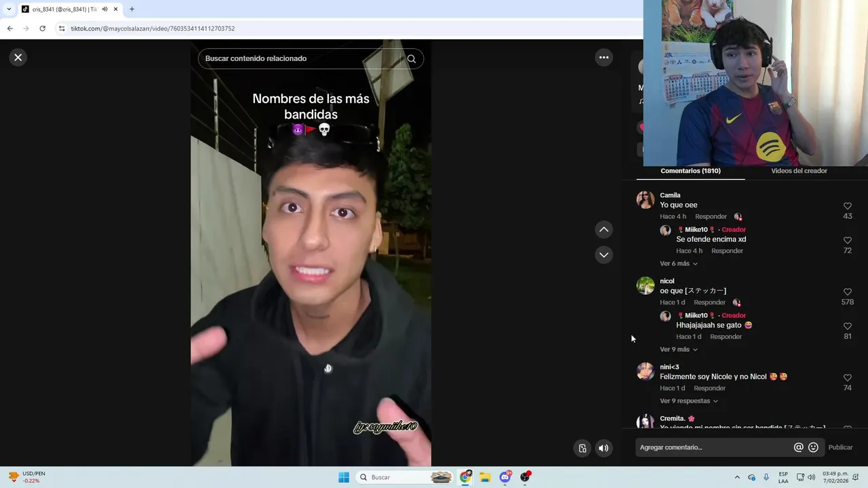Screen dimensions: 868x488
Task: Click the browser back arrow
Action: coord(9,28)
